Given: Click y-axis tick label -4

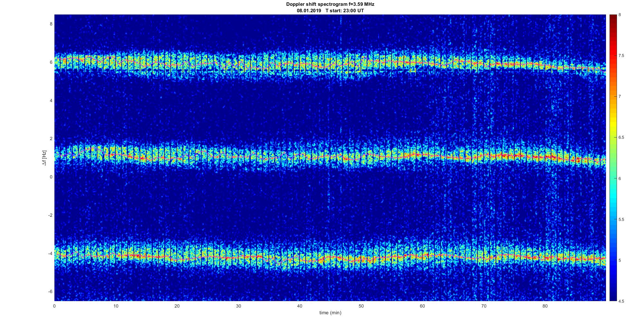Looking at the screenshot, I should [x=50, y=253].
